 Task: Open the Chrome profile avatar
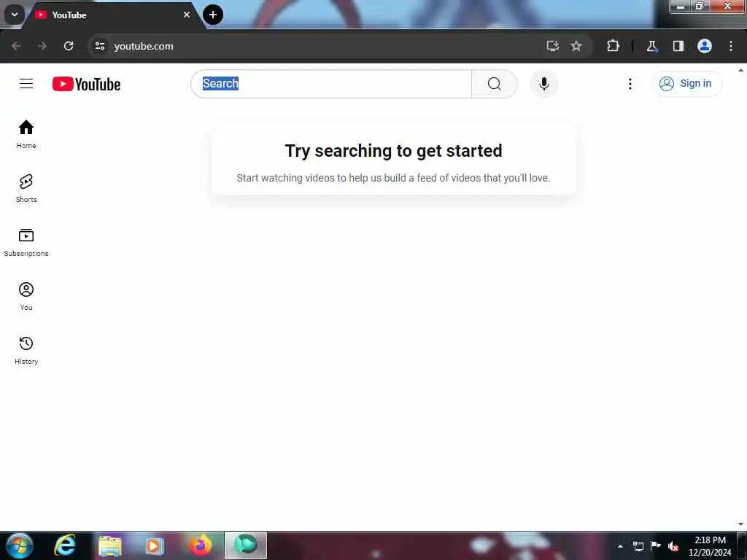(705, 46)
